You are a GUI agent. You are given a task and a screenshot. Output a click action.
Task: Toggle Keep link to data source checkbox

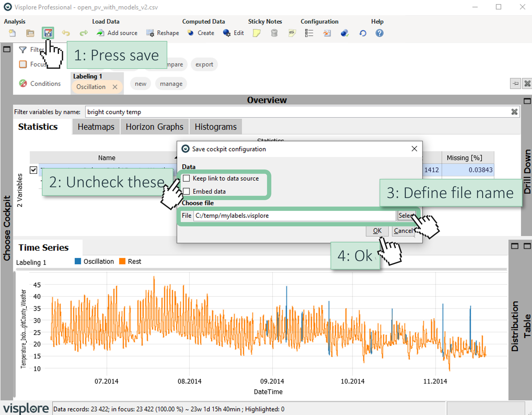186,178
